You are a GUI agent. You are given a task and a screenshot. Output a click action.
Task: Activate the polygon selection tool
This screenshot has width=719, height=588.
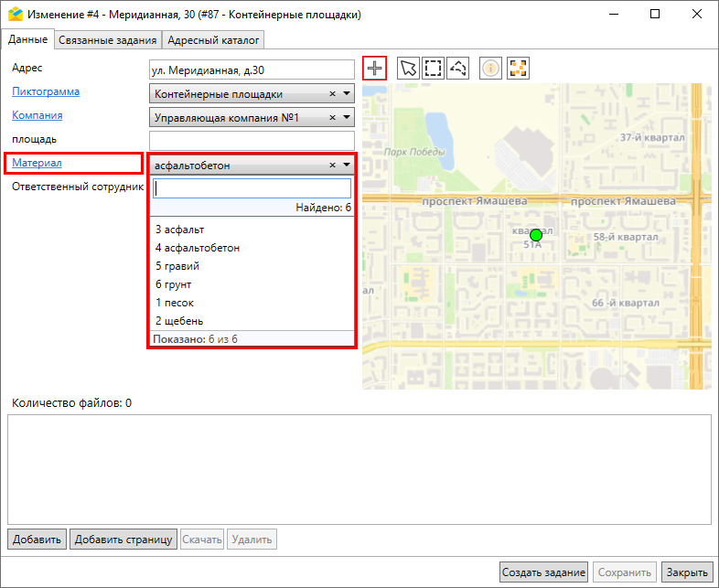tap(458, 69)
